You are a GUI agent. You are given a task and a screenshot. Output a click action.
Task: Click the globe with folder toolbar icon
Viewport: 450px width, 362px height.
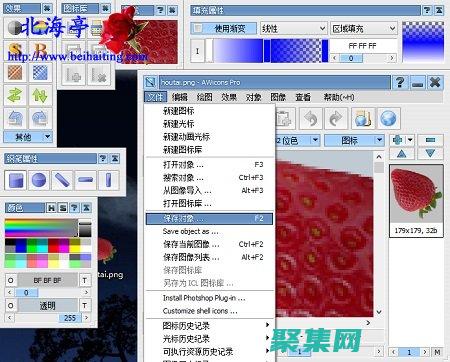(363, 118)
